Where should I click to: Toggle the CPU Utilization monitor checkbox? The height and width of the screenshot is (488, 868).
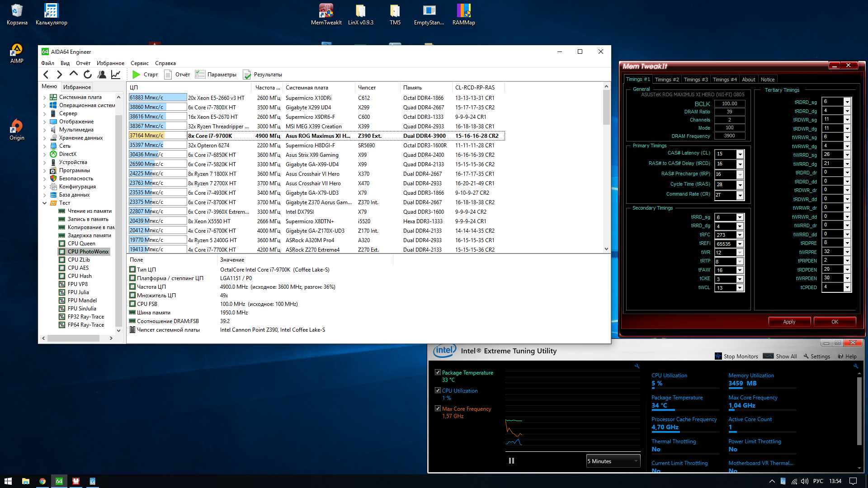[x=438, y=390]
